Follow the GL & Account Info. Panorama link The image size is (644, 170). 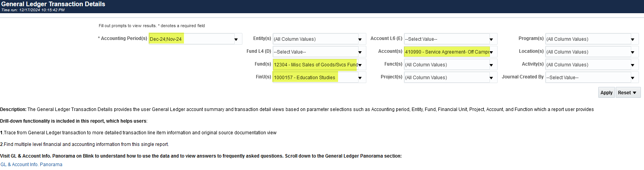[x=31, y=165]
